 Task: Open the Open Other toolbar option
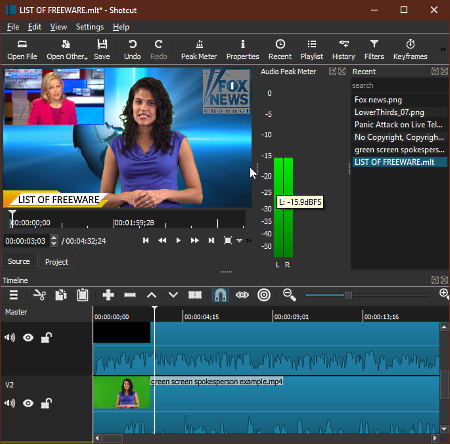click(x=67, y=50)
